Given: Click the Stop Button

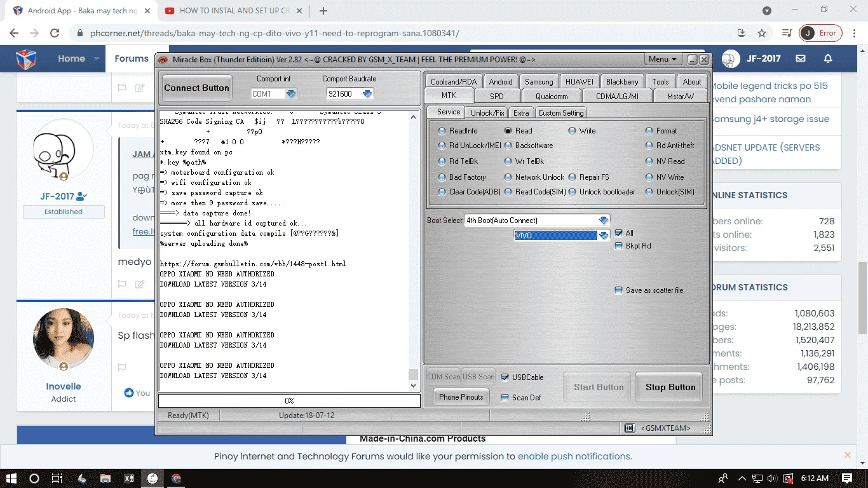Looking at the screenshot, I should click(670, 387).
